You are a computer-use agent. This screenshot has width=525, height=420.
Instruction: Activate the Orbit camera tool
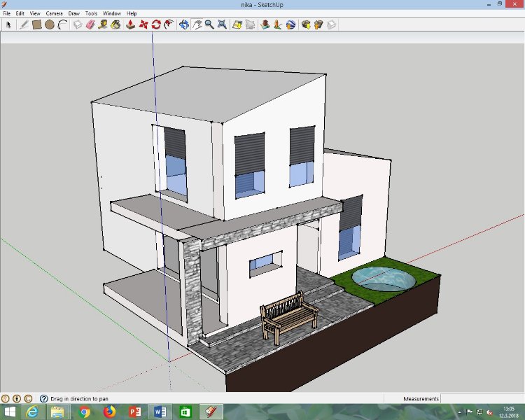183,24
